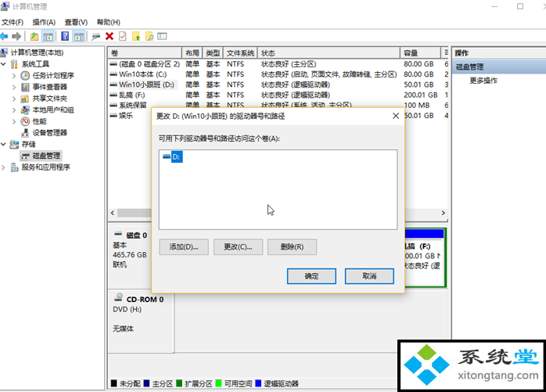Click the yellow folder-up toolbar icon
This screenshot has height=392, width=546.
[x=136, y=36]
